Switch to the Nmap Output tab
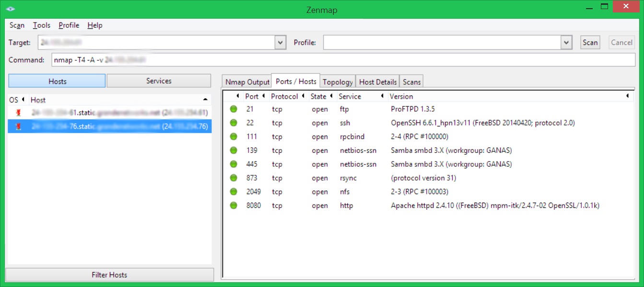Viewport: 644px width, 287px height. (247, 82)
